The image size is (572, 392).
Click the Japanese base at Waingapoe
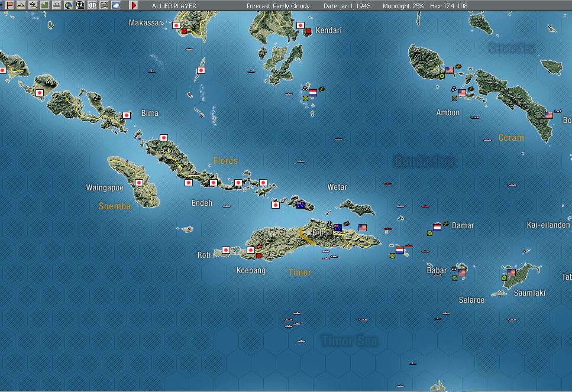coord(139,182)
